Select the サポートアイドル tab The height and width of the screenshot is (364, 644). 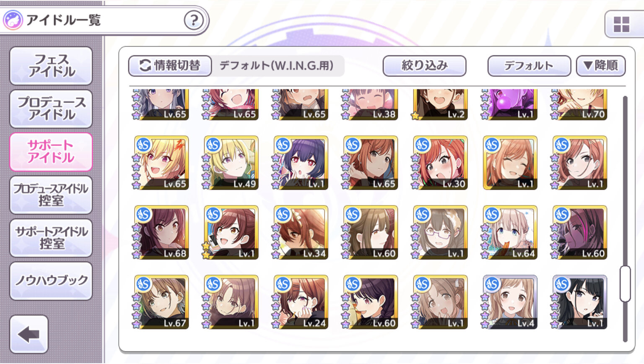pos(51,152)
